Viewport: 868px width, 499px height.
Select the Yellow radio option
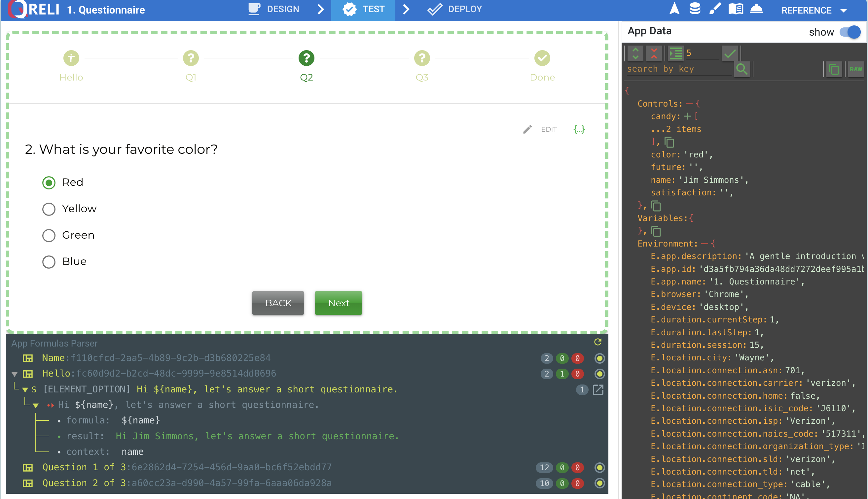click(49, 209)
